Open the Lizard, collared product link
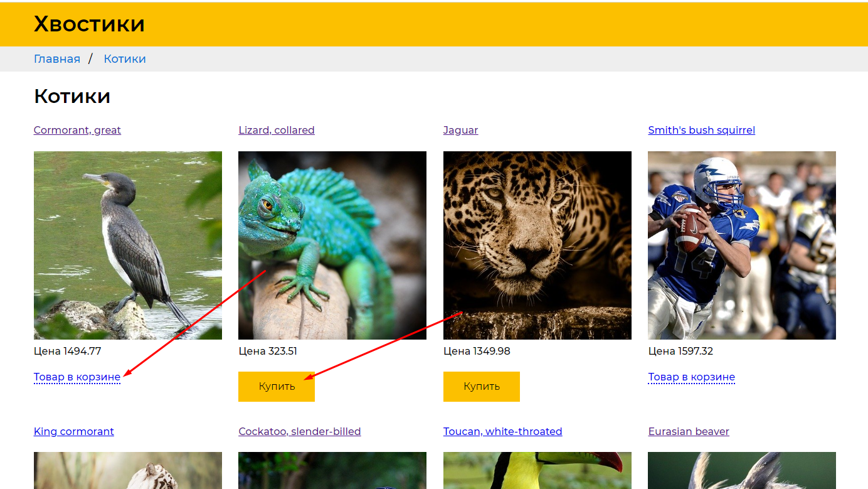The width and height of the screenshot is (868, 489). coord(277,131)
